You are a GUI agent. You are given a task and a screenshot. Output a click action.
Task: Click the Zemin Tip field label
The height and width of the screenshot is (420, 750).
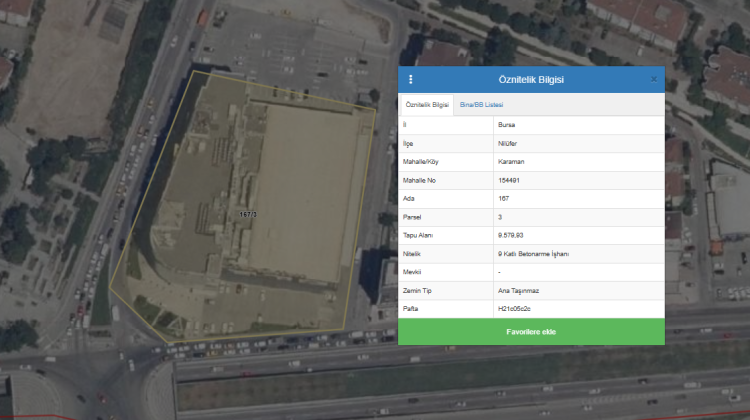[415, 290]
